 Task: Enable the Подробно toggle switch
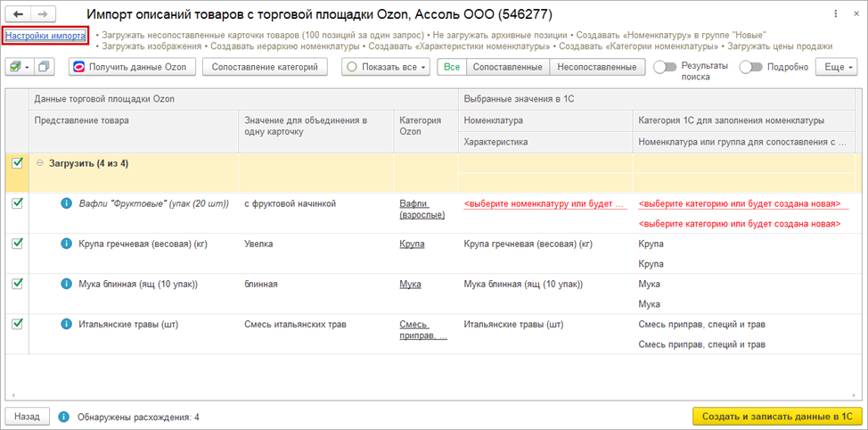(751, 67)
